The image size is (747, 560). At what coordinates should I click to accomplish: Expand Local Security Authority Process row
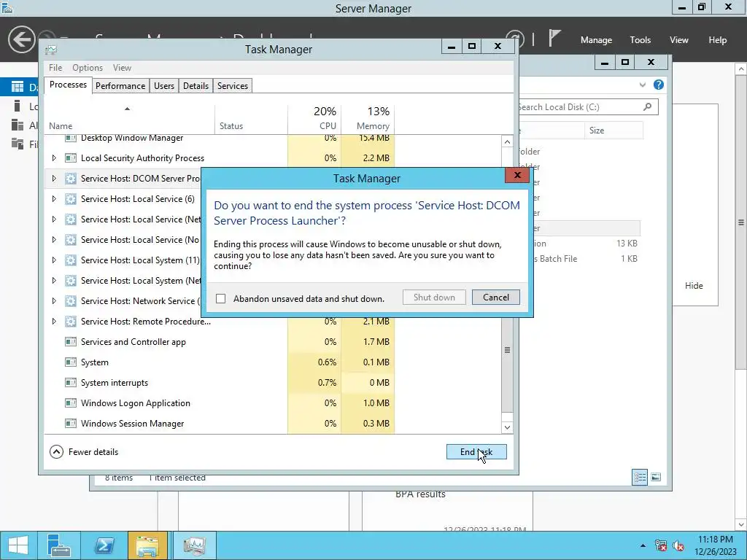click(54, 157)
